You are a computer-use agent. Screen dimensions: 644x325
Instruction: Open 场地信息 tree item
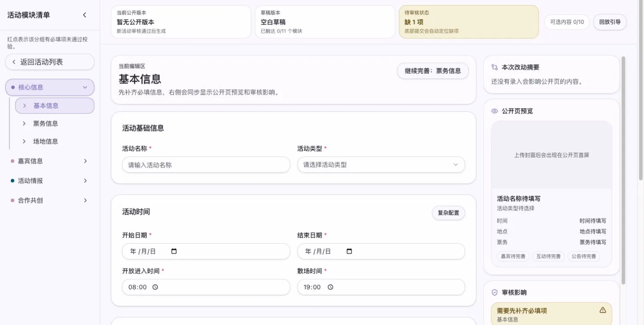click(x=55, y=141)
